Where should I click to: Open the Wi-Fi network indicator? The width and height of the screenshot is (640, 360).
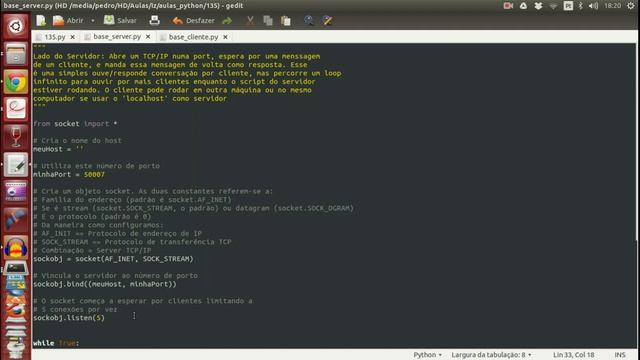click(553, 6)
